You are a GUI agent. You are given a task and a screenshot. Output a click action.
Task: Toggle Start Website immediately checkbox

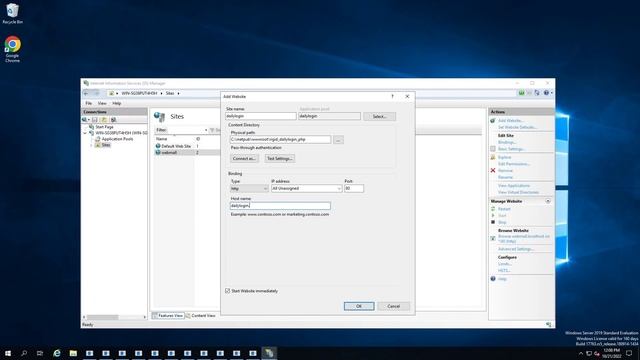coord(228,291)
